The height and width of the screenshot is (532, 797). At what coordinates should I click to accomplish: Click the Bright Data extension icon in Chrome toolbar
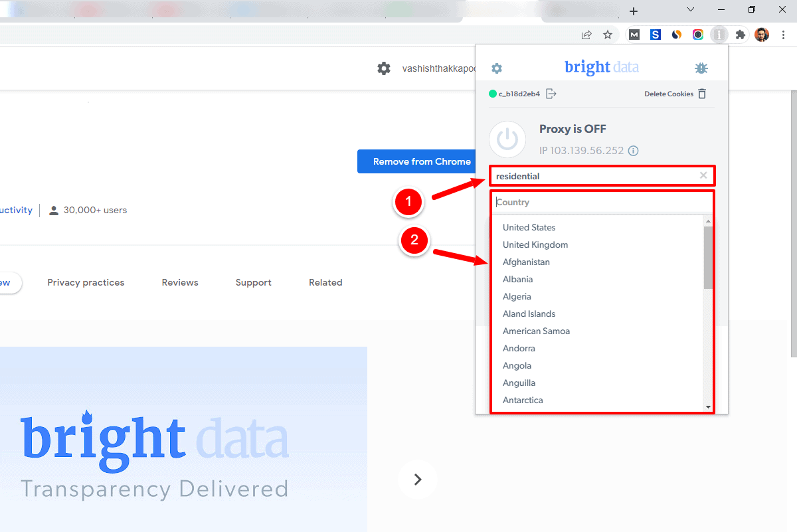click(x=719, y=35)
